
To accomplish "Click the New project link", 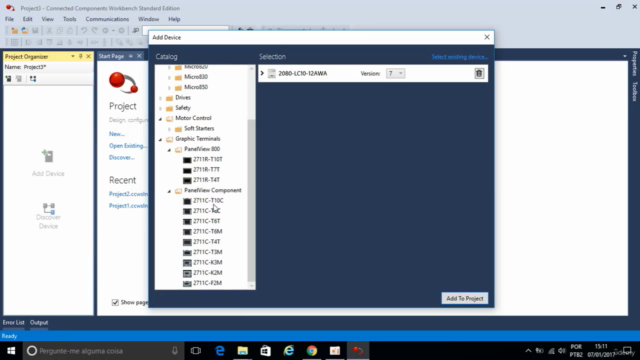I will pos(117,134).
